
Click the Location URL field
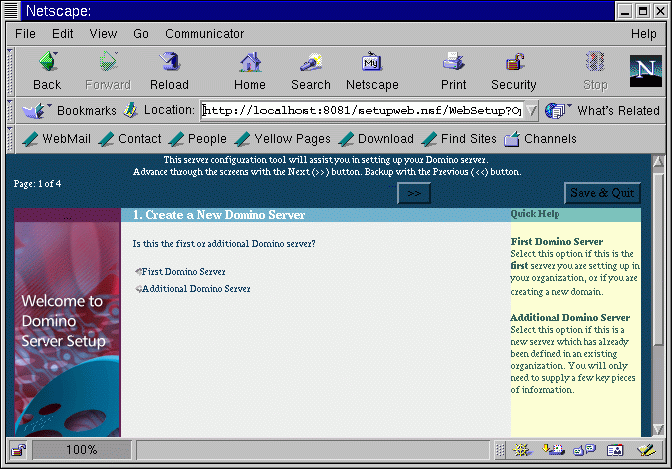point(363,111)
